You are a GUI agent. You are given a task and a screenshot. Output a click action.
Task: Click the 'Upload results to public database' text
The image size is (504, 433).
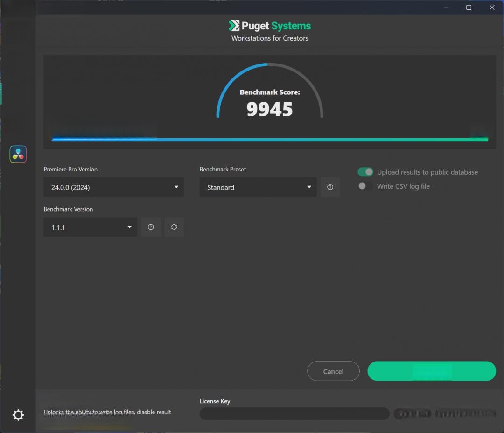click(x=427, y=172)
